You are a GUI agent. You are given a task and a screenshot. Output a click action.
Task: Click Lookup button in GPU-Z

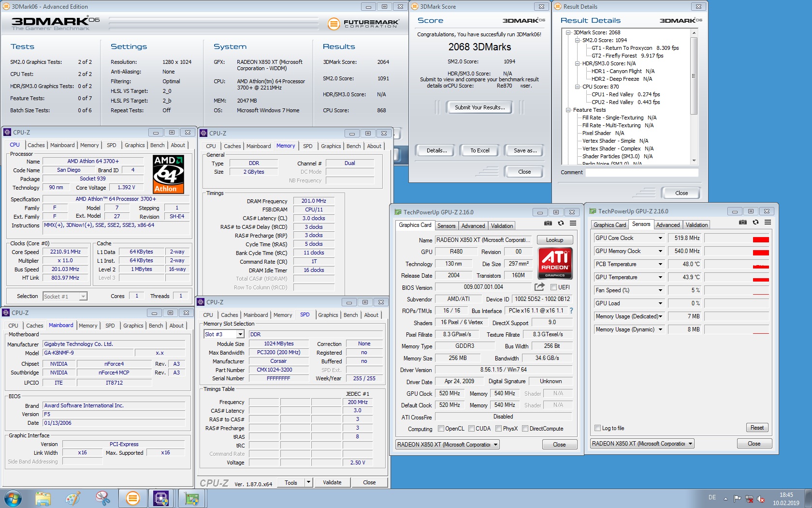pos(554,240)
